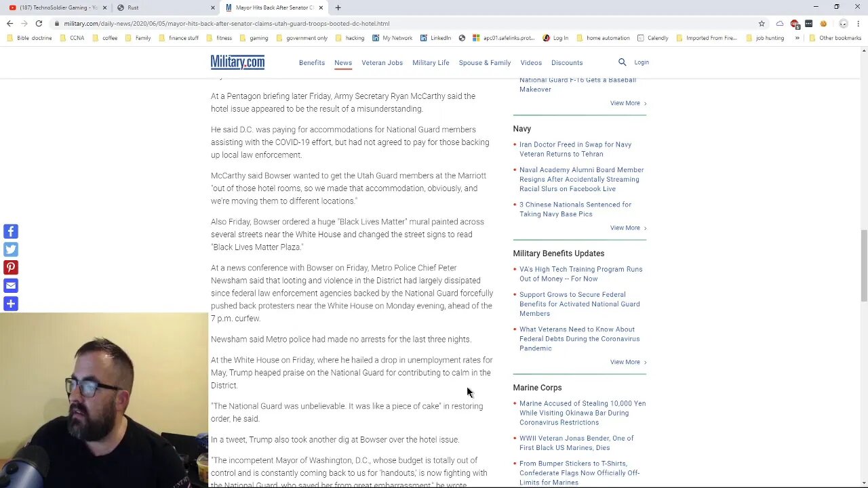Screen dimensions: 868x488
Task: Go back to the previous page
Action: pos(9,23)
